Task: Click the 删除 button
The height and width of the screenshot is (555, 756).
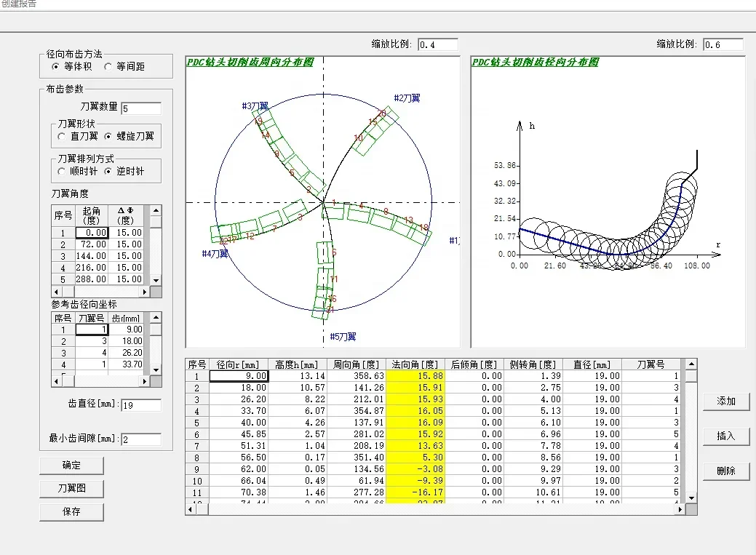Action: pos(725,471)
